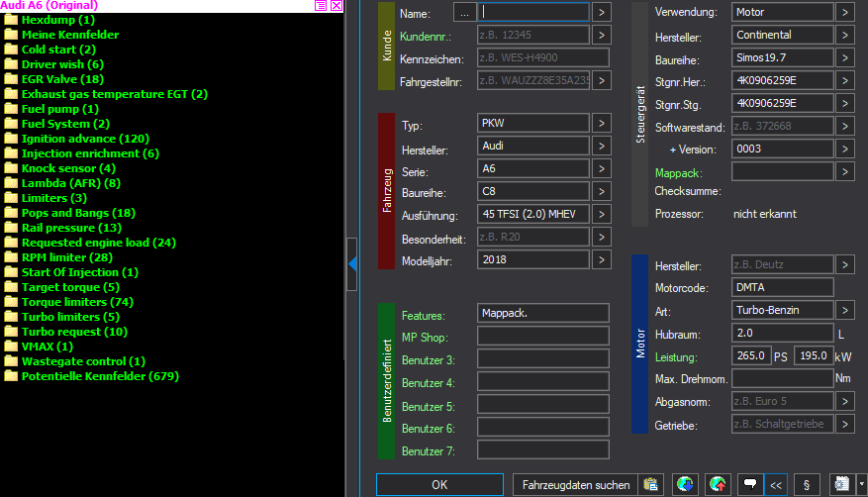Image resolution: width=868 pixels, height=497 pixels.
Task: Click the paragraph symbol § button
Action: point(807,485)
